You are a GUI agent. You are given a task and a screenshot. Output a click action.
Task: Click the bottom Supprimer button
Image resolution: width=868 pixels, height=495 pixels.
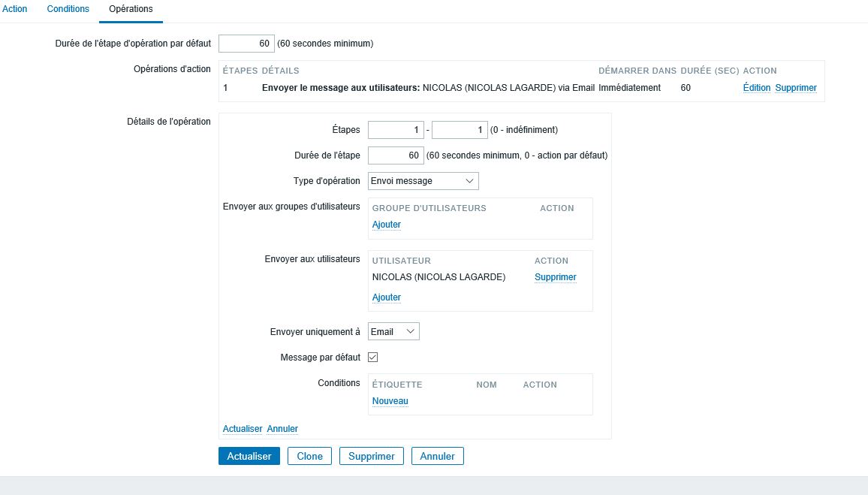[372, 456]
